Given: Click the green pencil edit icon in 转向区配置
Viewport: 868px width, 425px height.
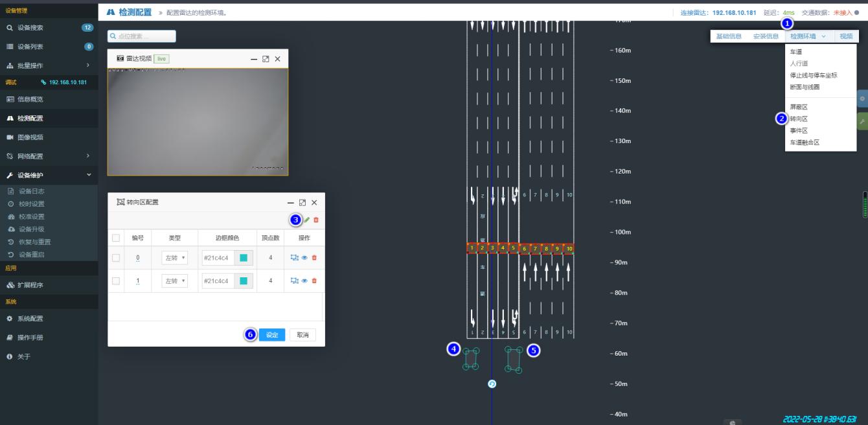Looking at the screenshot, I should point(307,220).
